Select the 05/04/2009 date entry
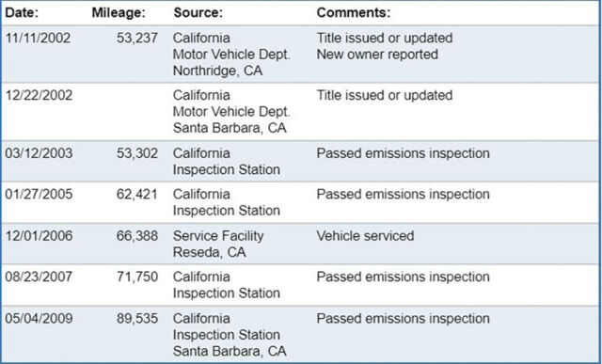Screen dimensions: 602x364 coord(39,318)
